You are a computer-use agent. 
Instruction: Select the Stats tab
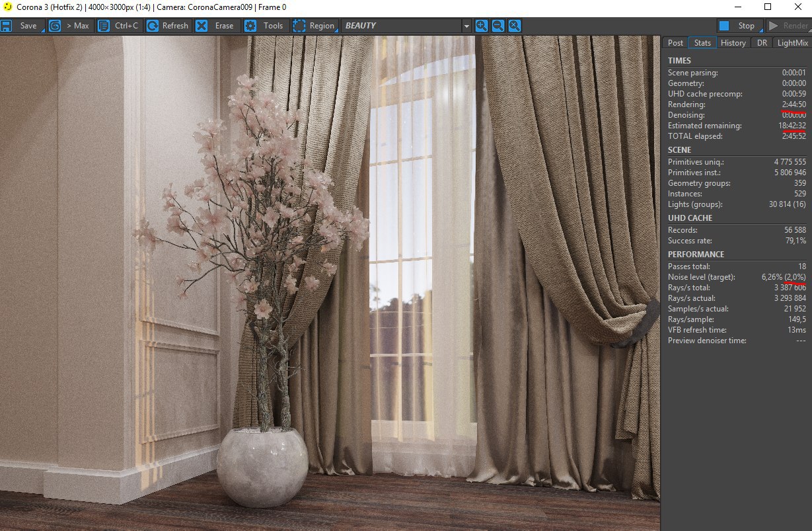click(x=702, y=42)
